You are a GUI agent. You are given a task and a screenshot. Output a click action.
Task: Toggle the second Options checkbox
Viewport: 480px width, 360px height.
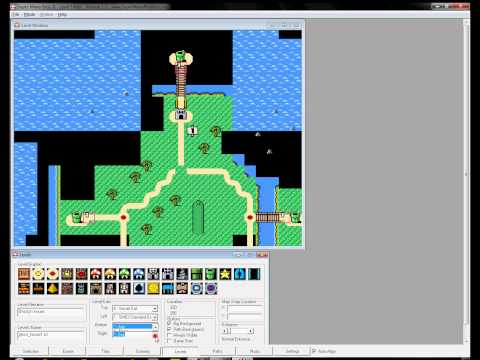(169, 329)
